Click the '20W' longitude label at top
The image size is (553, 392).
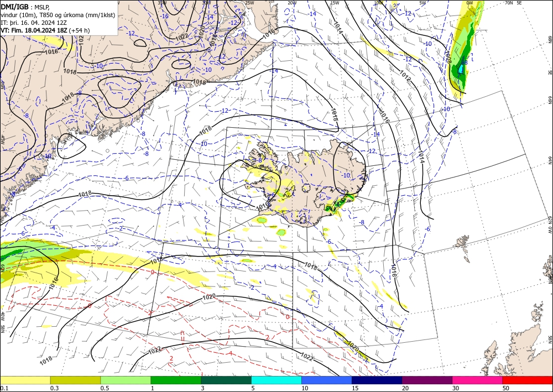tap(293, 3)
